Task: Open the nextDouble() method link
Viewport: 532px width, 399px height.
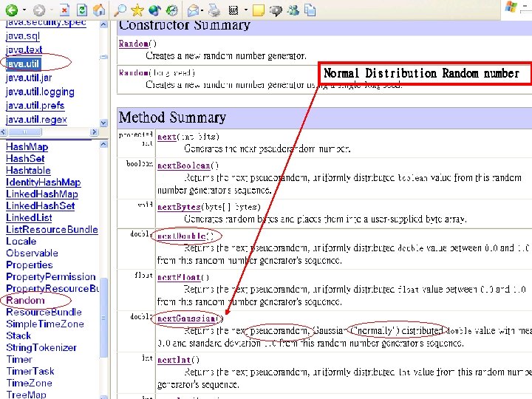Action: pyautogui.click(x=182, y=236)
